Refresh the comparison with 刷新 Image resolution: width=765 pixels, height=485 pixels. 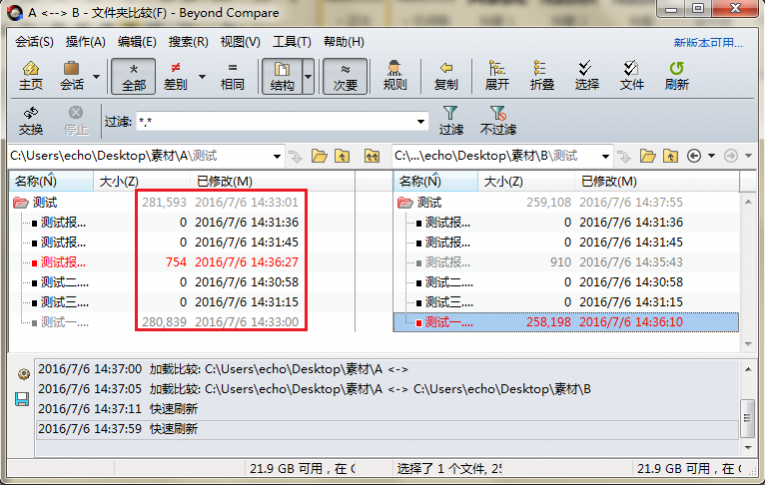click(676, 76)
